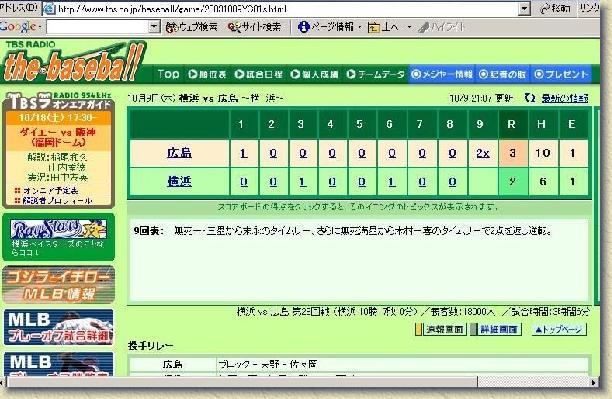Click 広島 eighth inning score
Screen dimensions: 612x399
(452, 153)
